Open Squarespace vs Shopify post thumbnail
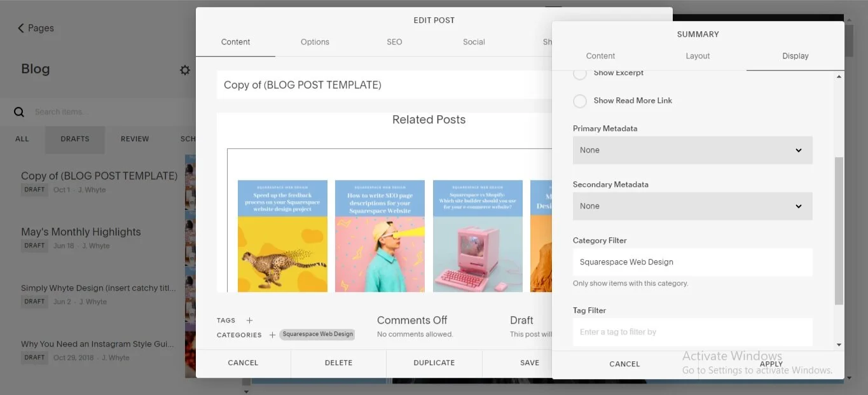868x395 pixels. pyautogui.click(x=478, y=236)
